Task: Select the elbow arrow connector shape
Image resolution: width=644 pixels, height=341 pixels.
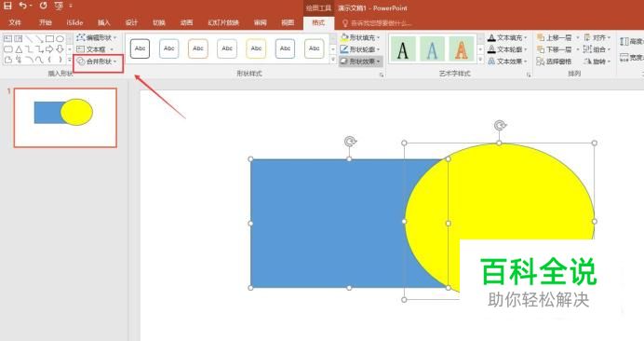Action: 39,49
